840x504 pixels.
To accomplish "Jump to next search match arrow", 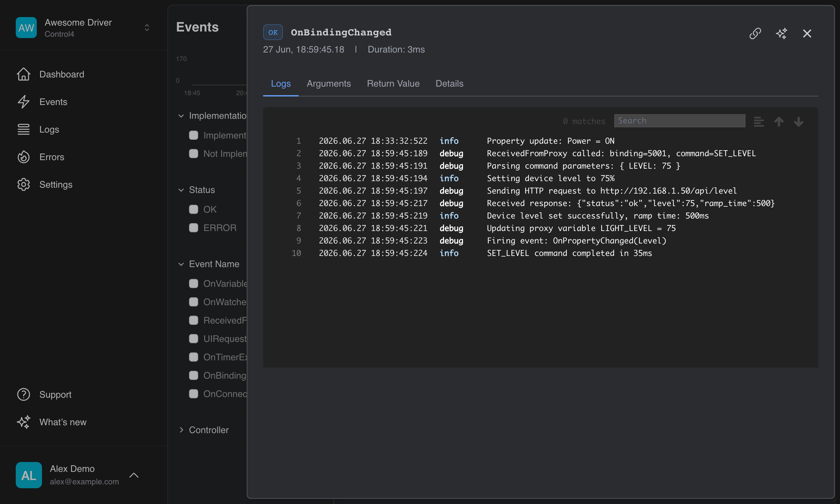I will click(798, 121).
